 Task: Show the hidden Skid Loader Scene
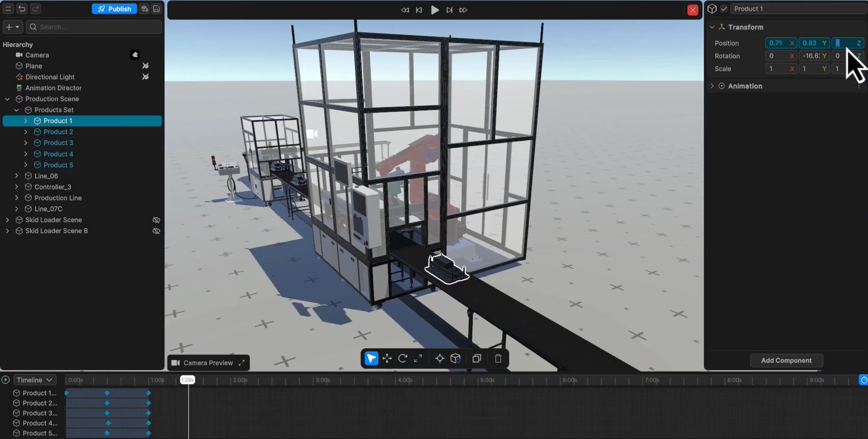(156, 220)
